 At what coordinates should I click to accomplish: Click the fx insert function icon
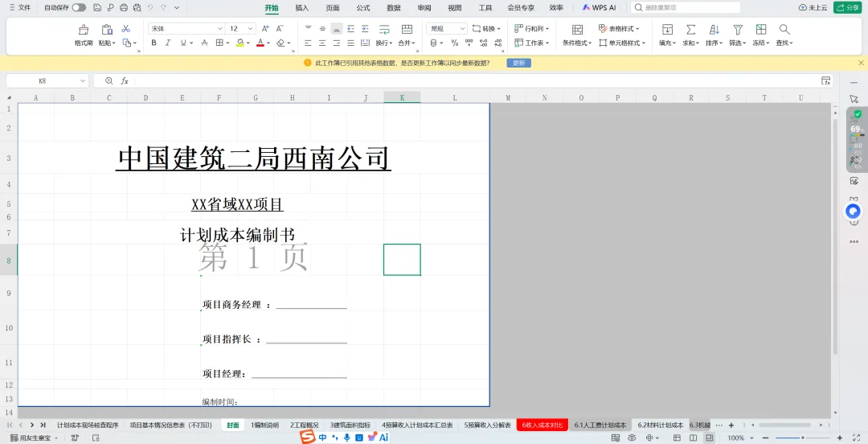point(125,81)
